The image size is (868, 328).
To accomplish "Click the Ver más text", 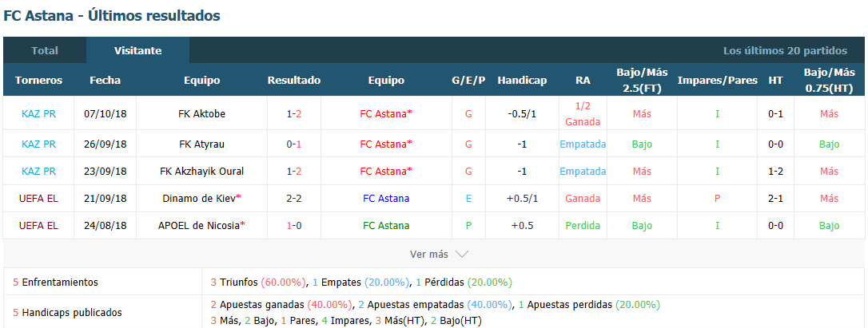I will point(429,255).
